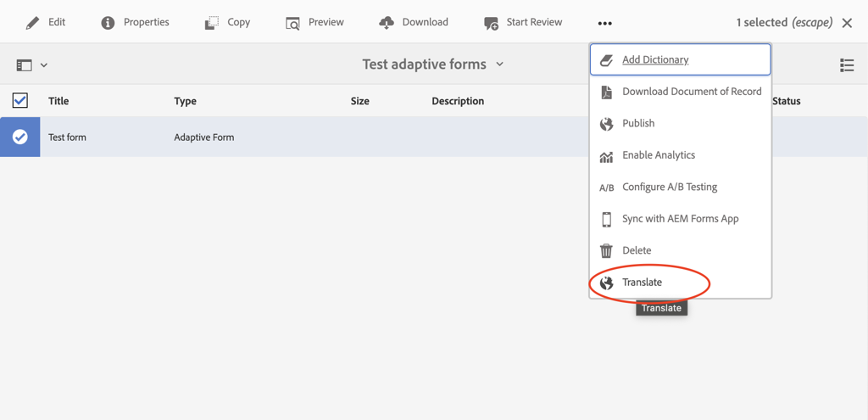Collapse the more actions ellipsis menu
Screen dimensions: 868x420
coord(604,23)
